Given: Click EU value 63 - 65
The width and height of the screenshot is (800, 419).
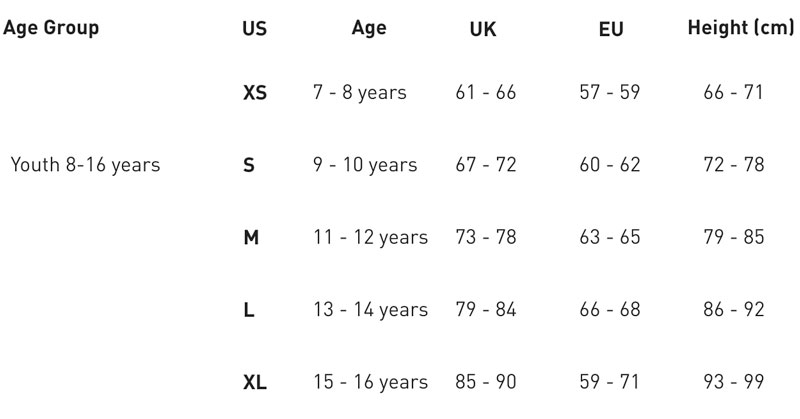Looking at the screenshot, I should click(x=610, y=238).
